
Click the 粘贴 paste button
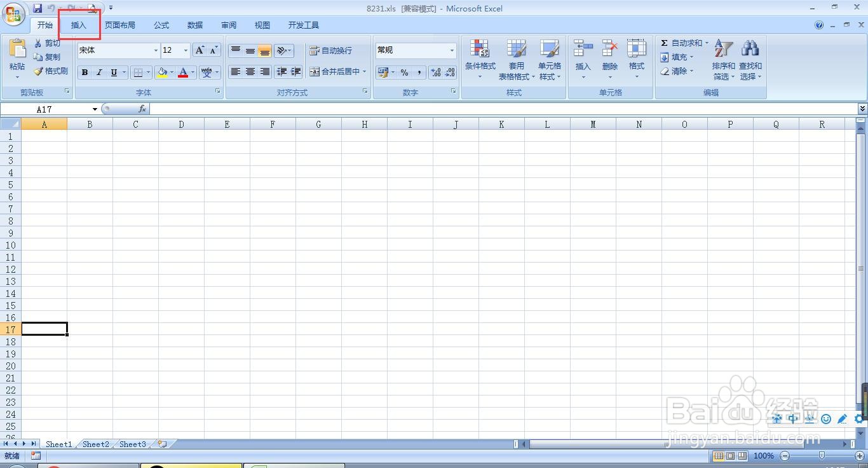point(17,59)
